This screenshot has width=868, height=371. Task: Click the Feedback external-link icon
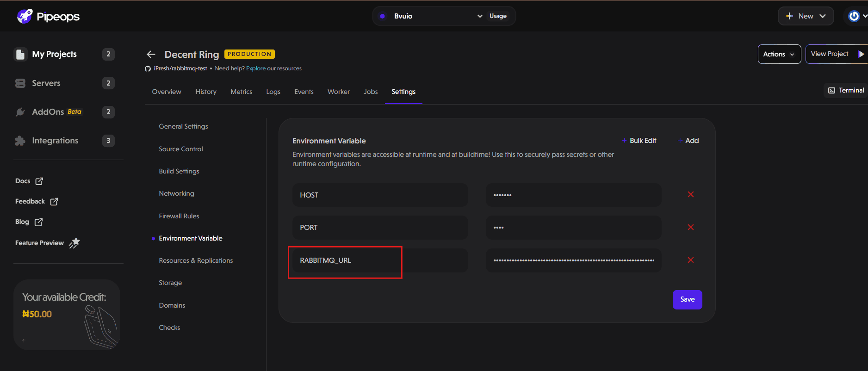pyautogui.click(x=54, y=201)
